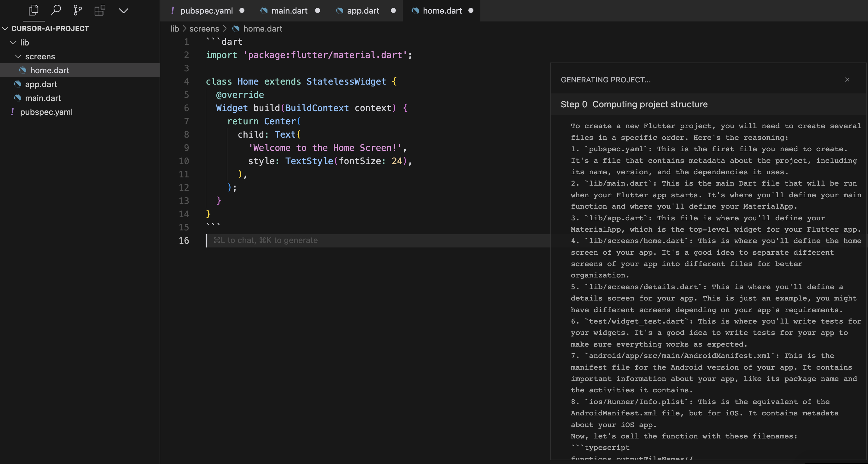Switch to the main.dart tab
Viewport: 868px width, 464px height.
[x=290, y=11]
